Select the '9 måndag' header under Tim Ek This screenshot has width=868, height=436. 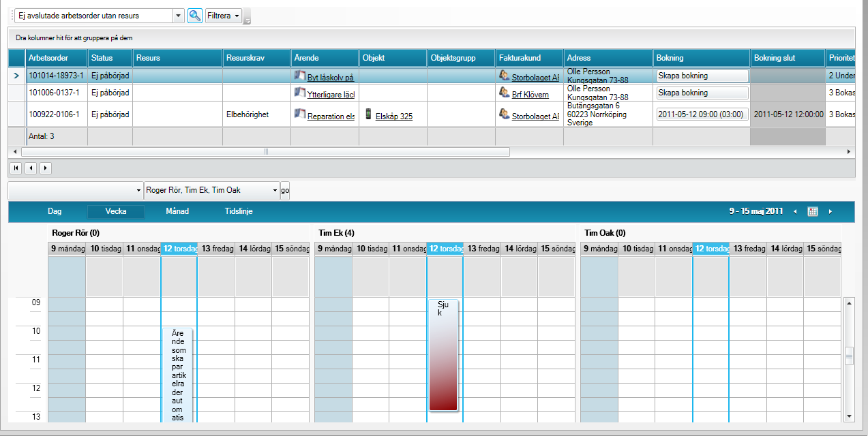(x=333, y=249)
